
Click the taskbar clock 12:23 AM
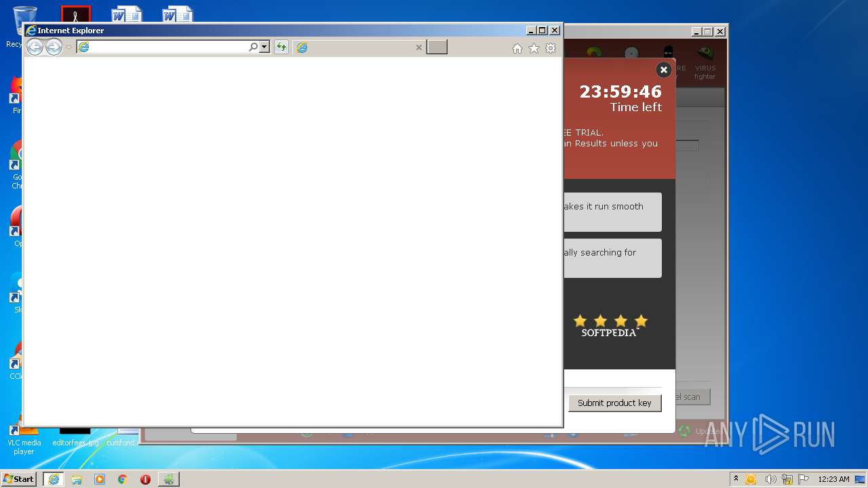click(x=833, y=479)
